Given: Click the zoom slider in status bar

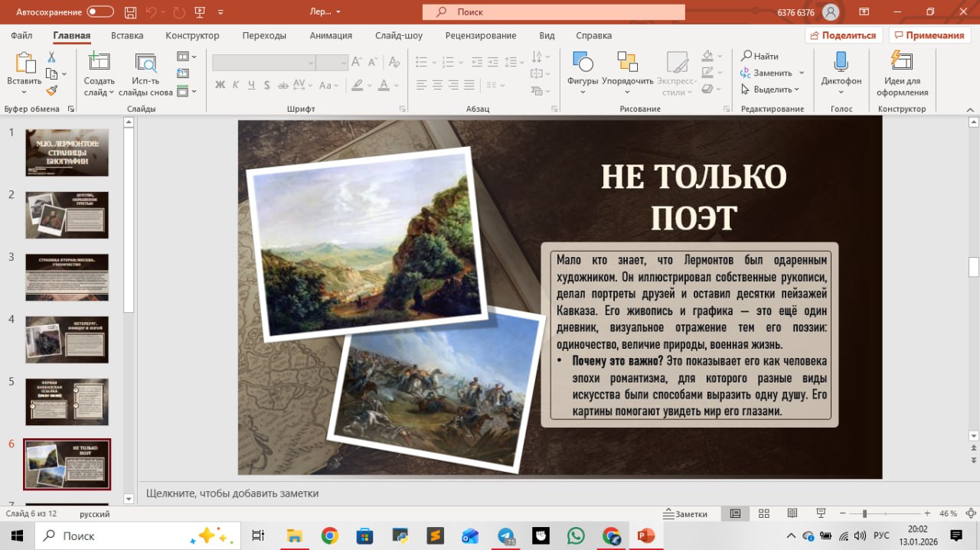Looking at the screenshot, I should click(x=884, y=514).
